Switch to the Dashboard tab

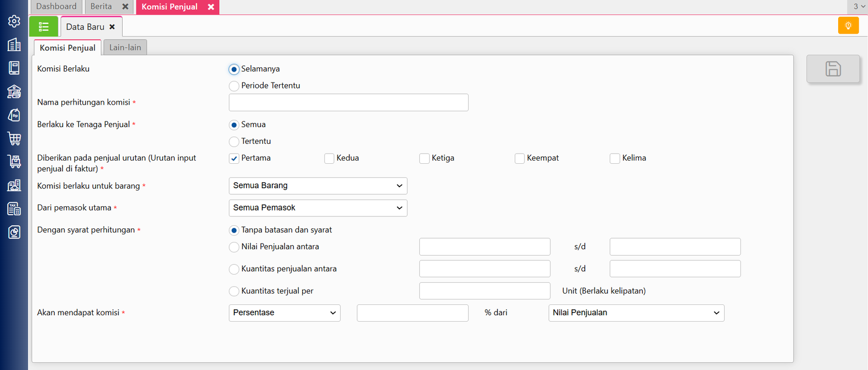[x=56, y=7]
